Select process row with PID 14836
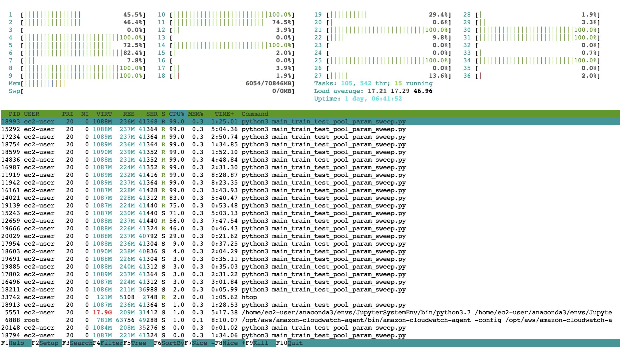The height and width of the screenshot is (364, 620). tap(310, 160)
